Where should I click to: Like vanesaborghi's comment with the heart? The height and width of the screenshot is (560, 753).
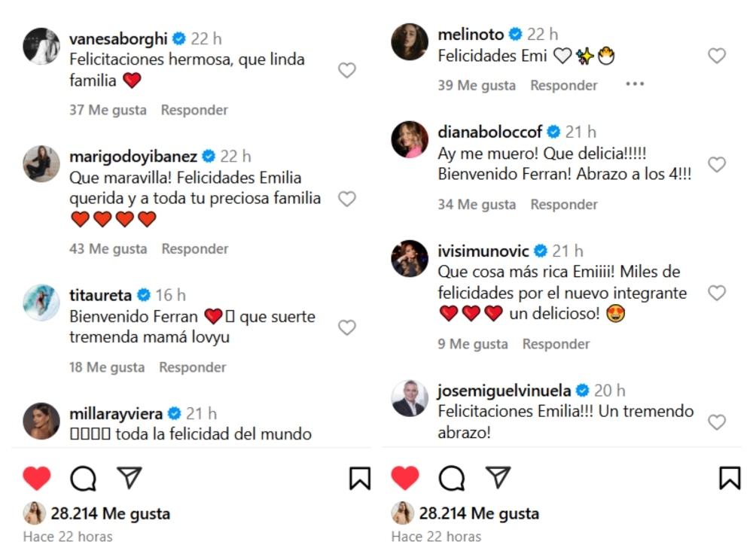tap(346, 70)
